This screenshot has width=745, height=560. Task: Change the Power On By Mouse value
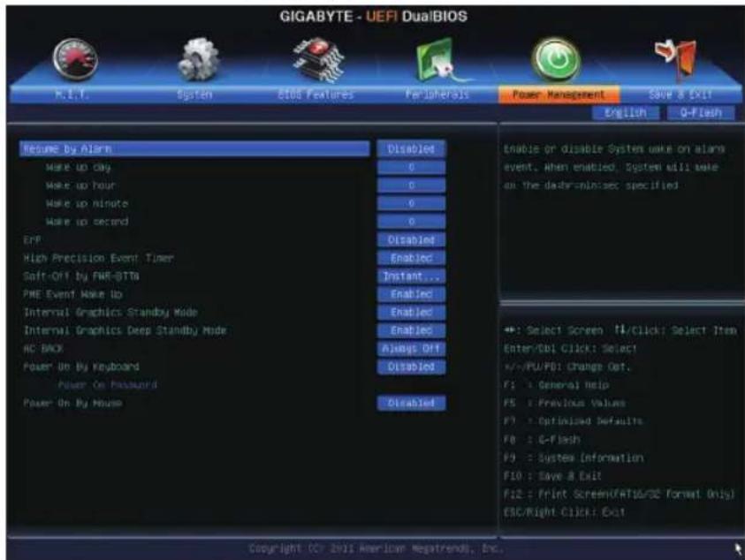(x=411, y=403)
